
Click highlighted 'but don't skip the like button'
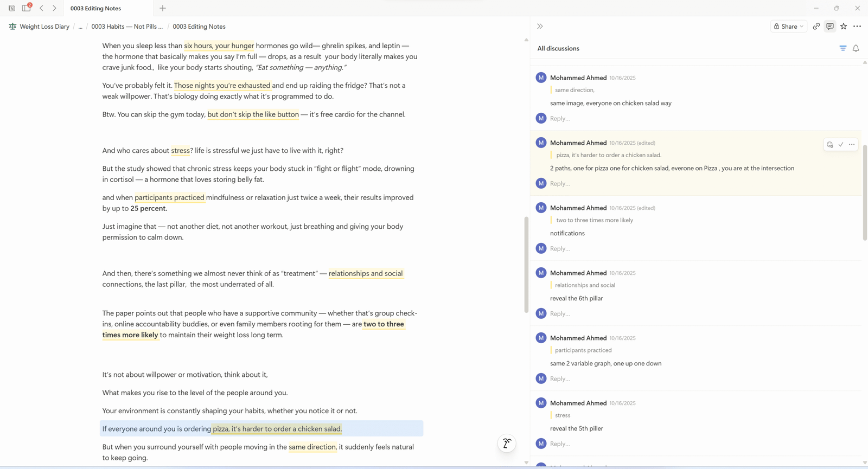coord(253,114)
